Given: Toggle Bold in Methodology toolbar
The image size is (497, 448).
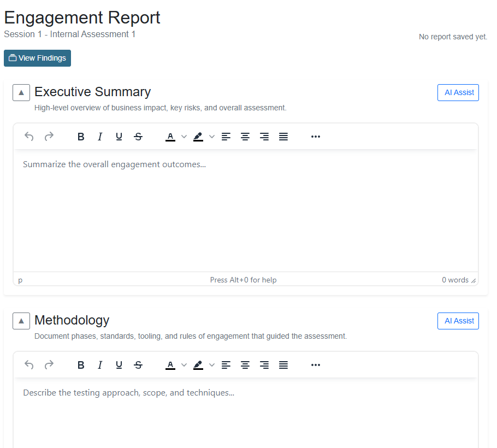Looking at the screenshot, I should coord(81,365).
